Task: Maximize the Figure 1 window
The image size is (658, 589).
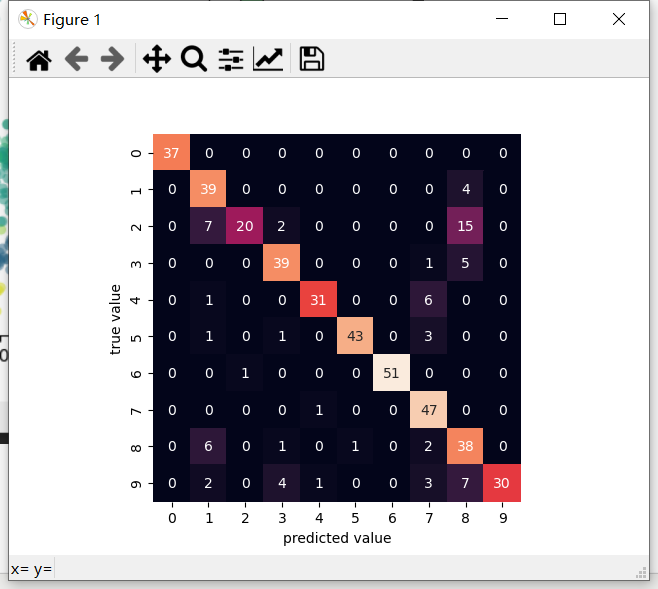Action: pos(560,19)
